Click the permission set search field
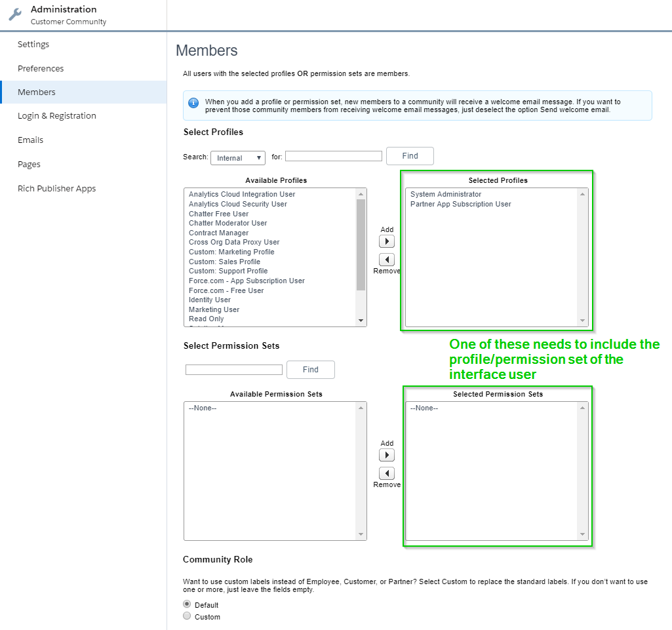This screenshot has height=630, width=672. pos(233,370)
